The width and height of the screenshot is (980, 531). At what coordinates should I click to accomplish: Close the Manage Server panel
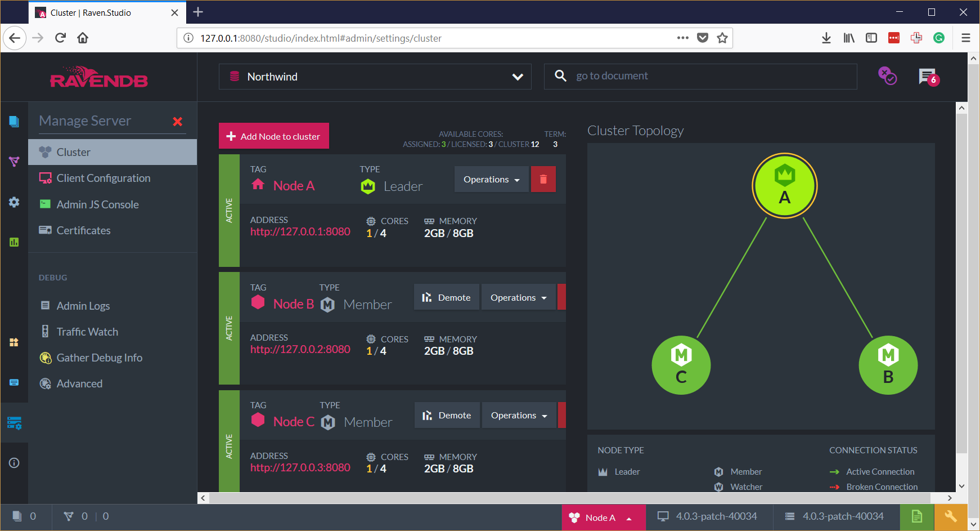click(178, 122)
